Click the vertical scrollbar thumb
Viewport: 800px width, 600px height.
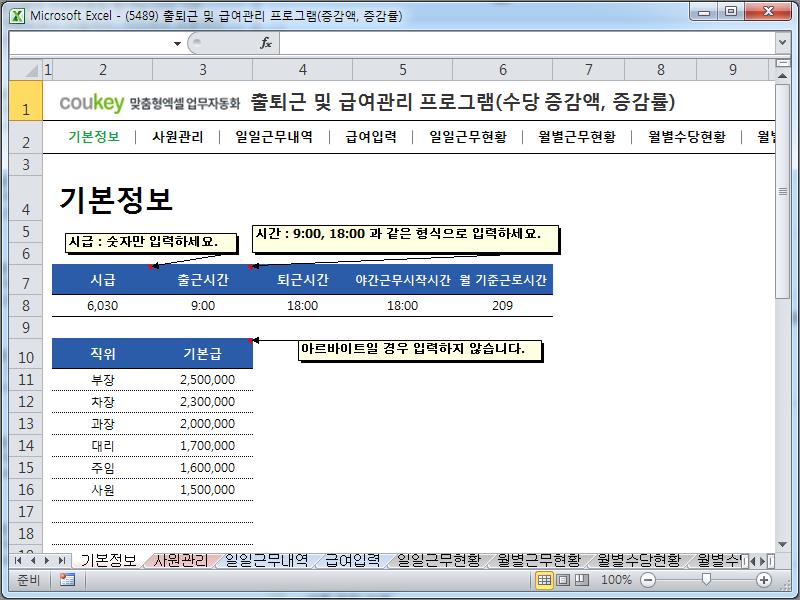(x=782, y=191)
